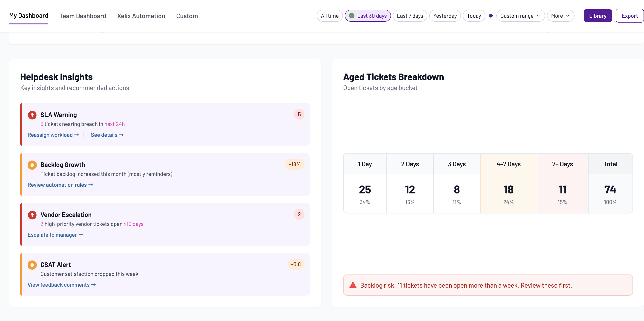The width and height of the screenshot is (644, 321).
Task: Click the 74 total tickets cell
Action: 610,194
